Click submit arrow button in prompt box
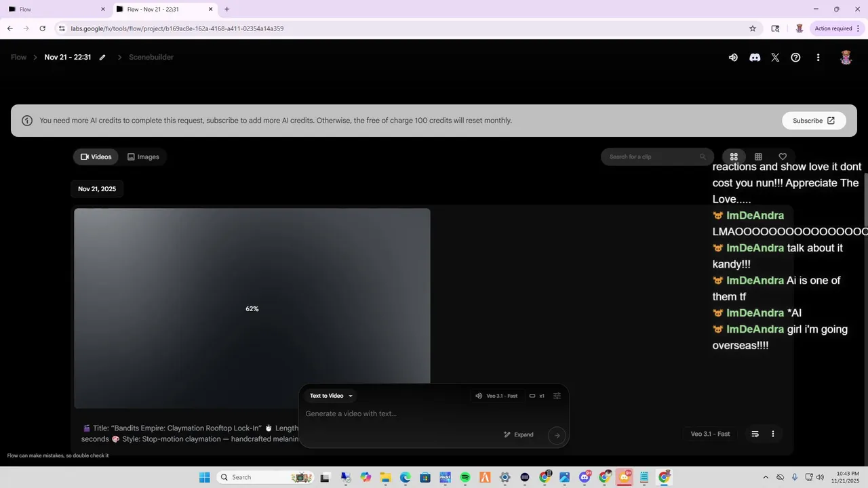868x488 pixels. [x=557, y=435]
